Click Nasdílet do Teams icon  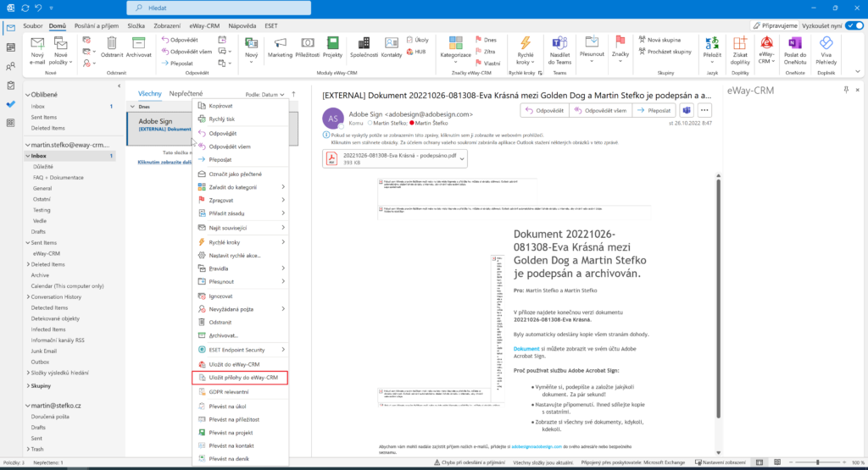point(559,42)
